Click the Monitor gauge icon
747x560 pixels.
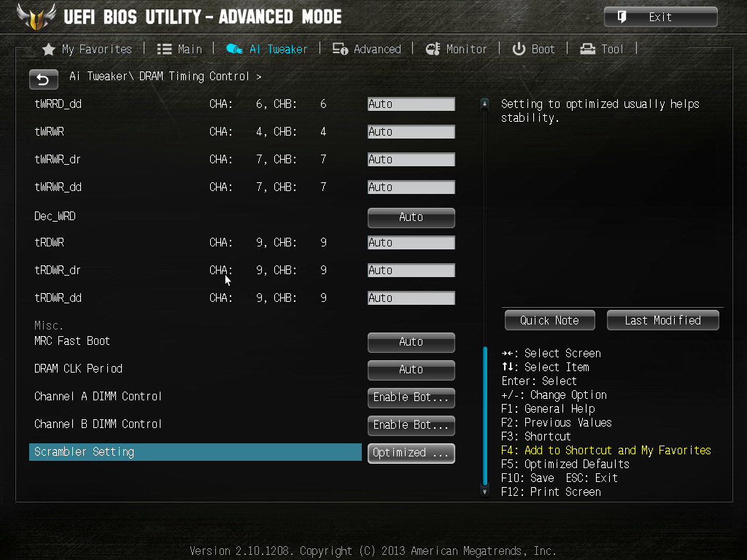pos(433,49)
